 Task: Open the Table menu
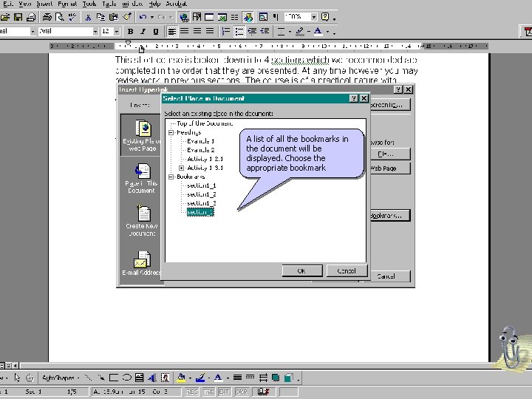coord(109,4)
